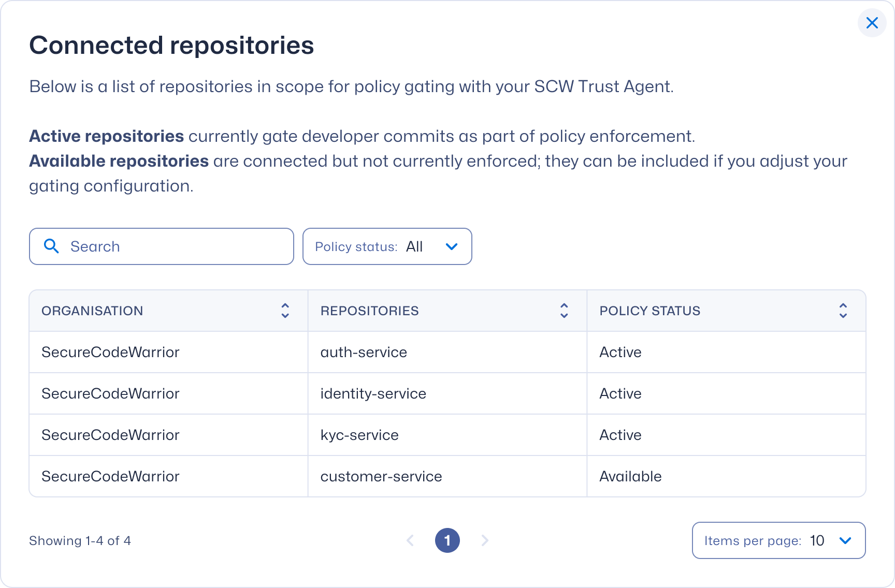Image resolution: width=895 pixels, height=588 pixels.
Task: Sort the Organisation column using its sort arrows
Action: (x=285, y=311)
